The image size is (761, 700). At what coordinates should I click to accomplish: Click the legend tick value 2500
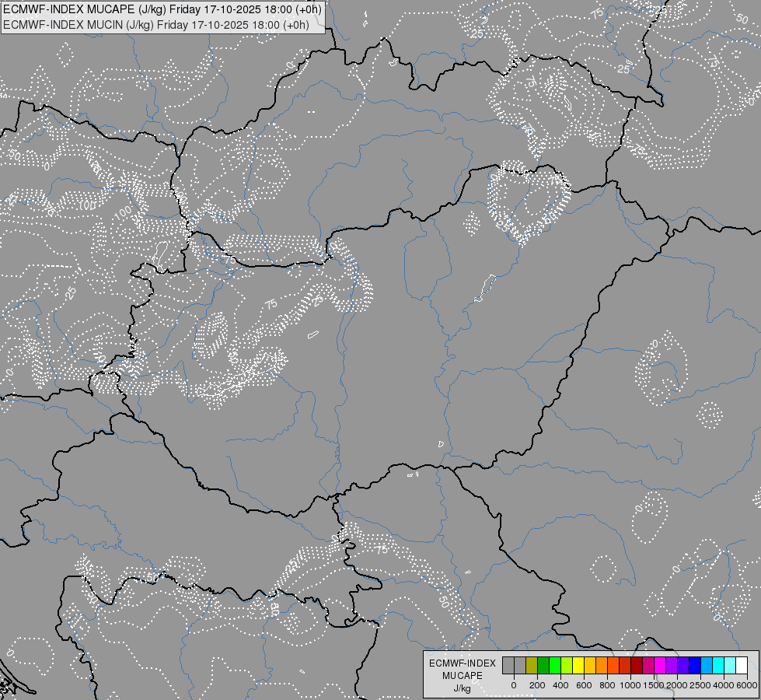point(700,685)
